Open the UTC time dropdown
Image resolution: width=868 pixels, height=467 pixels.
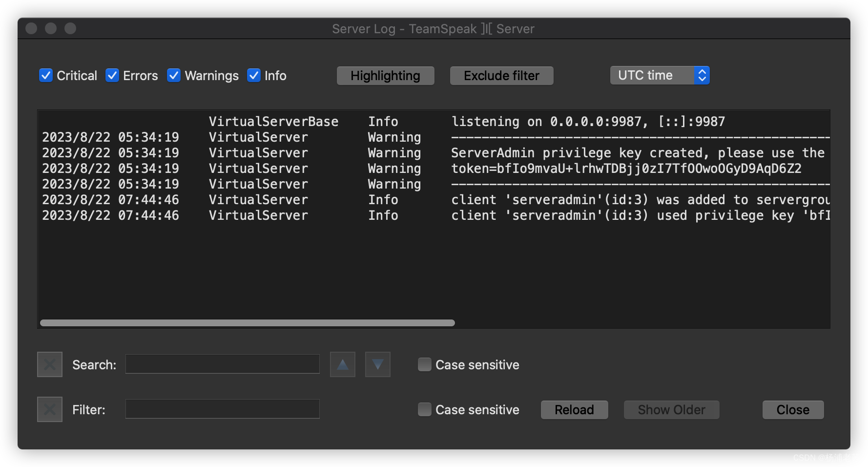[660, 75]
